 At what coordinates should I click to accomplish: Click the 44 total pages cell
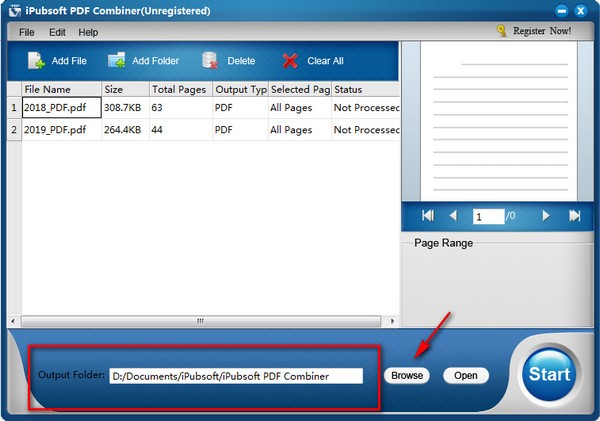[181, 130]
